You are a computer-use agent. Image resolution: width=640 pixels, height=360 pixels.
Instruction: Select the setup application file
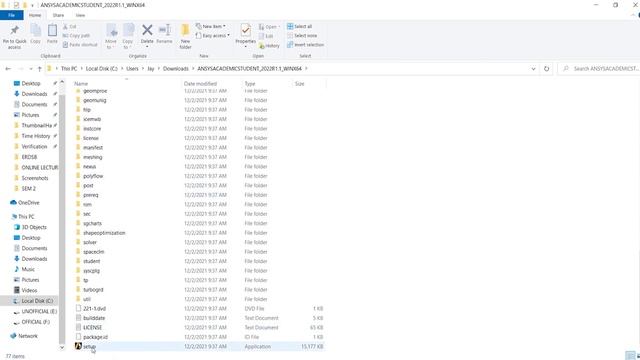coord(199,347)
